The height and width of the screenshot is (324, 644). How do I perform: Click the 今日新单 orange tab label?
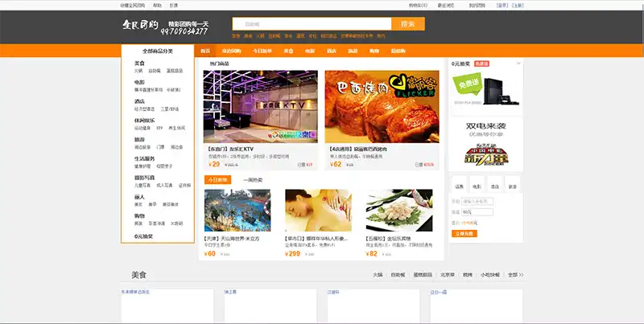coord(217,179)
